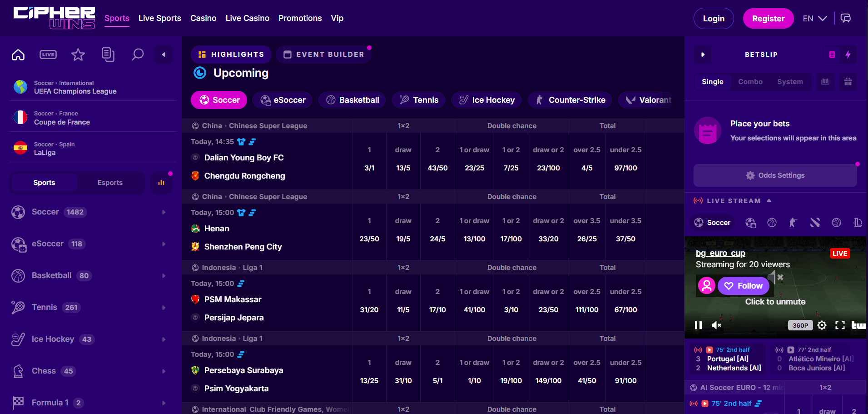Open the search magnifier icon
This screenshot has height=414, width=868.
[x=138, y=55]
